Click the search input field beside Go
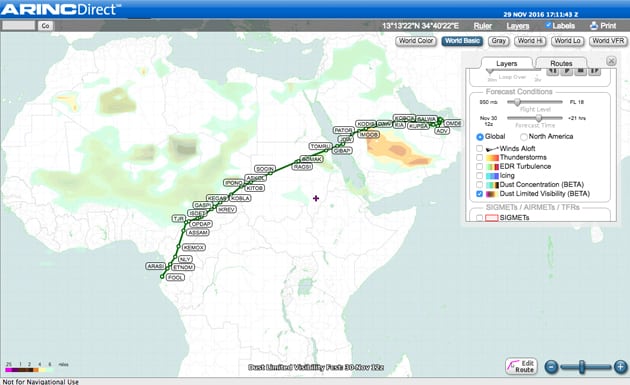Screen dimensions: 630x385 click(19, 25)
